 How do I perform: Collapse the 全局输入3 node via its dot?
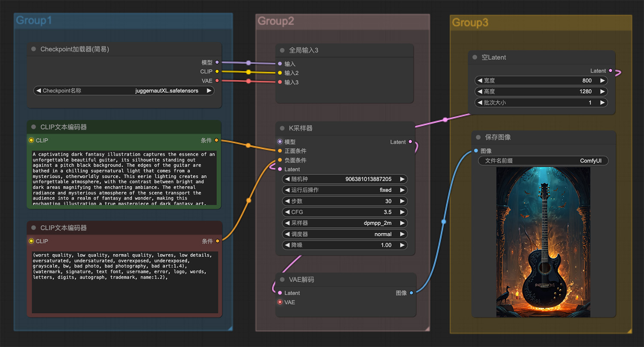pos(282,50)
